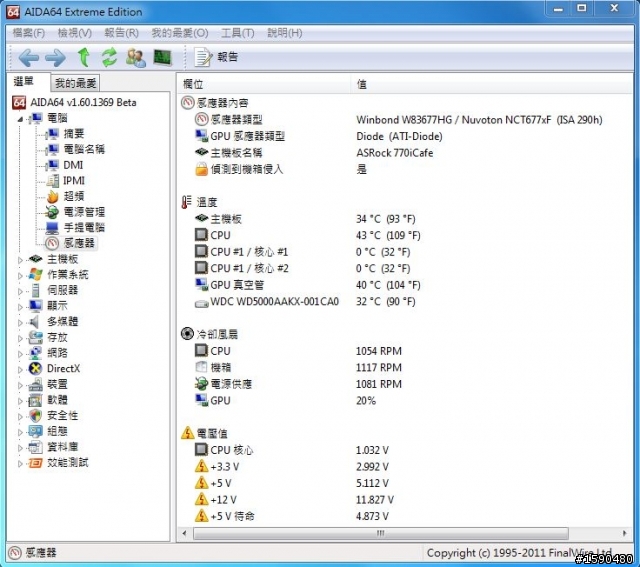Select 摘要 in the tree
This screenshot has height=567, width=640.
tap(73, 133)
